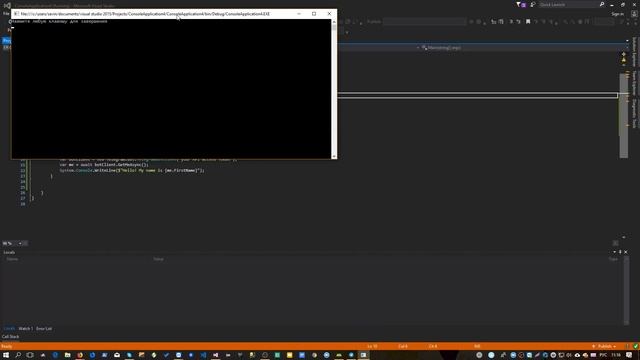The image size is (640, 360).
Task: Switch to the Locals tab
Action: point(9,329)
